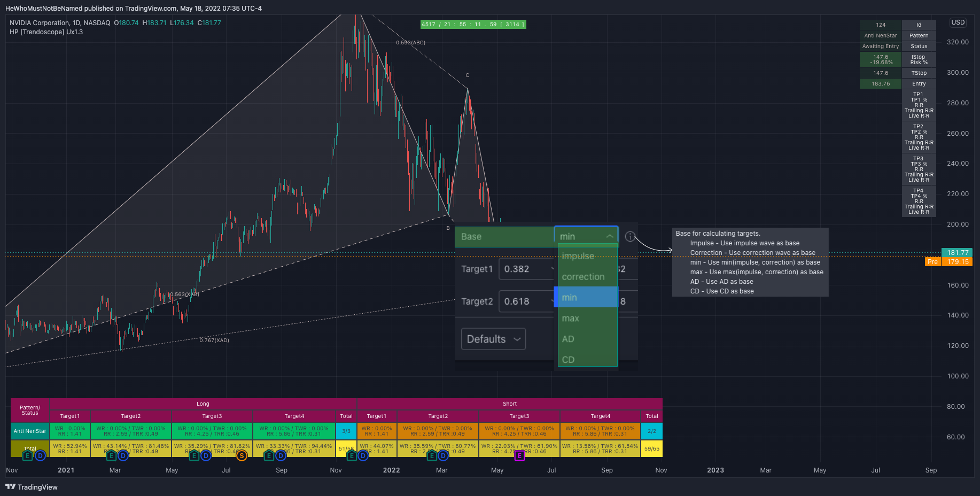
Task: Click earnings E marker above Mar 2022
Action: (x=432, y=456)
